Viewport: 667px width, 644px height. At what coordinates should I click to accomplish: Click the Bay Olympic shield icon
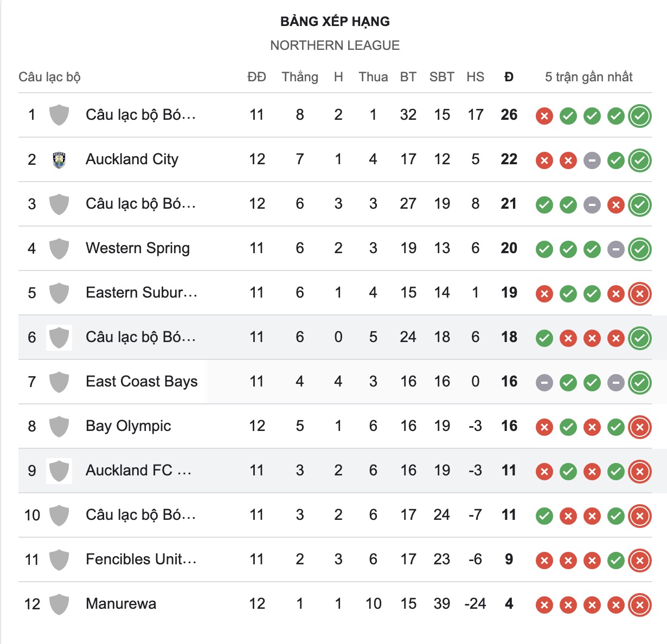pos(59,426)
